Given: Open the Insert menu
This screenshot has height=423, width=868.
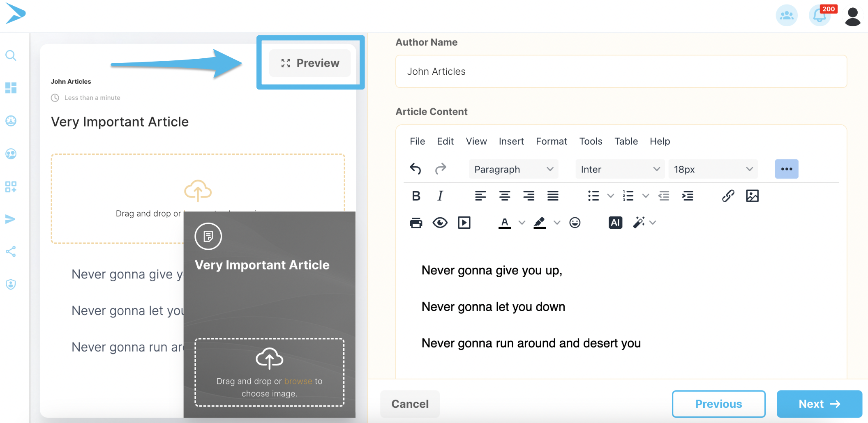Looking at the screenshot, I should click(x=511, y=141).
